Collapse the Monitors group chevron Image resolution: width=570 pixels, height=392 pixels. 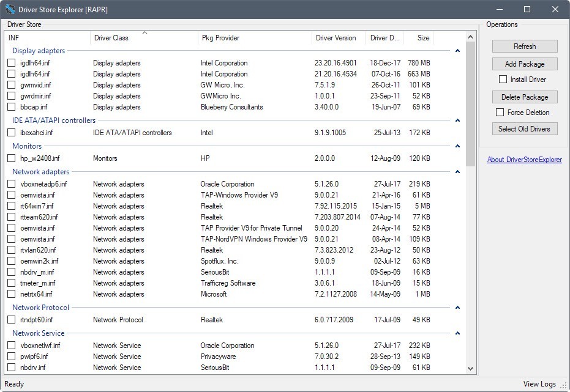[457, 147]
